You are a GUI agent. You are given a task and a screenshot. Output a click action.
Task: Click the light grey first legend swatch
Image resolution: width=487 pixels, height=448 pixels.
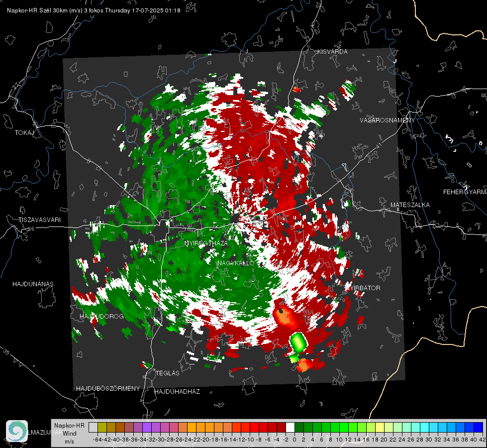tap(93, 427)
